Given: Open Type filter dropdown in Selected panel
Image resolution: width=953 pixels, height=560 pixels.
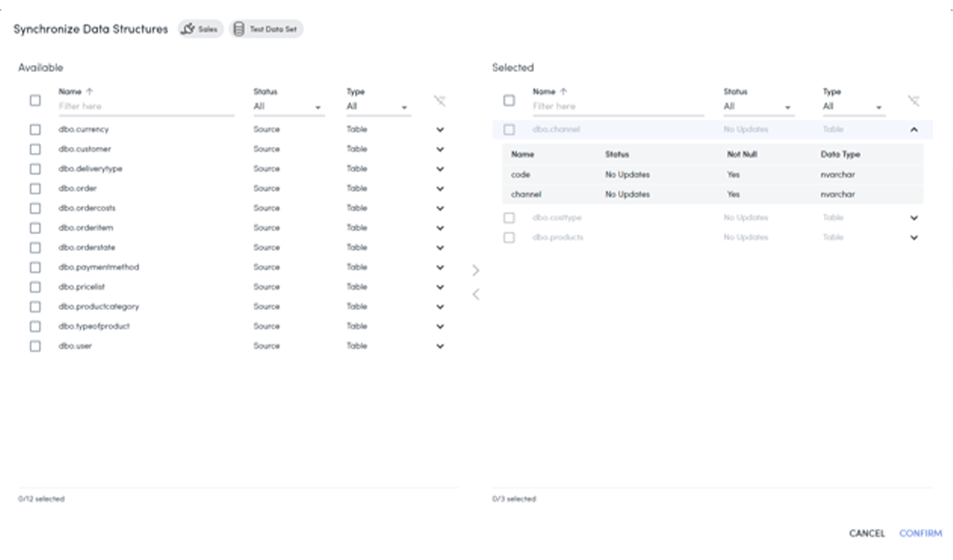Looking at the screenshot, I should click(852, 107).
